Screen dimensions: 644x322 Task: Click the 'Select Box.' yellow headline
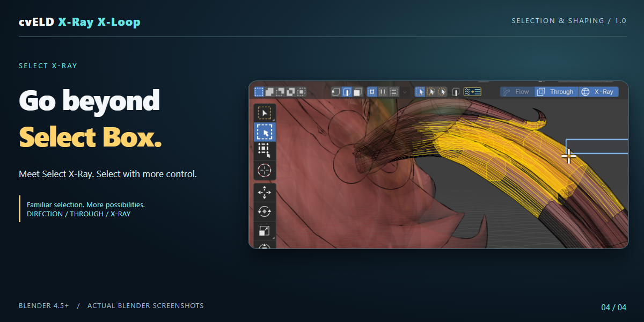pyautogui.click(x=90, y=137)
